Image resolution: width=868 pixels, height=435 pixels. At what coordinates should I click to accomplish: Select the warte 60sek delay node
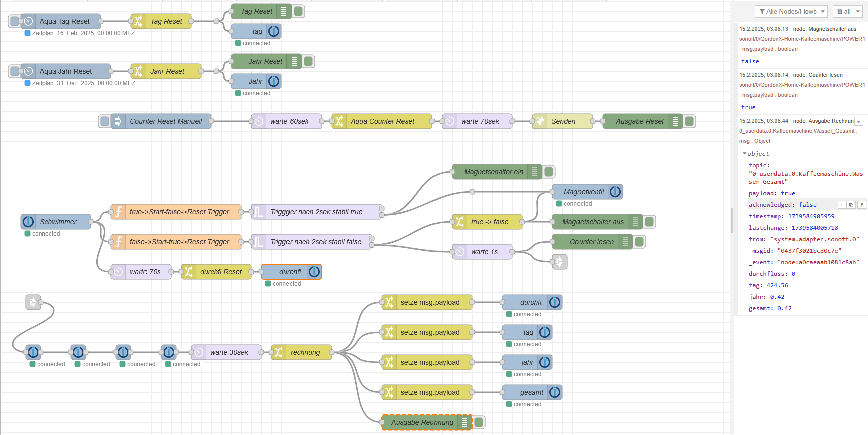coord(286,121)
